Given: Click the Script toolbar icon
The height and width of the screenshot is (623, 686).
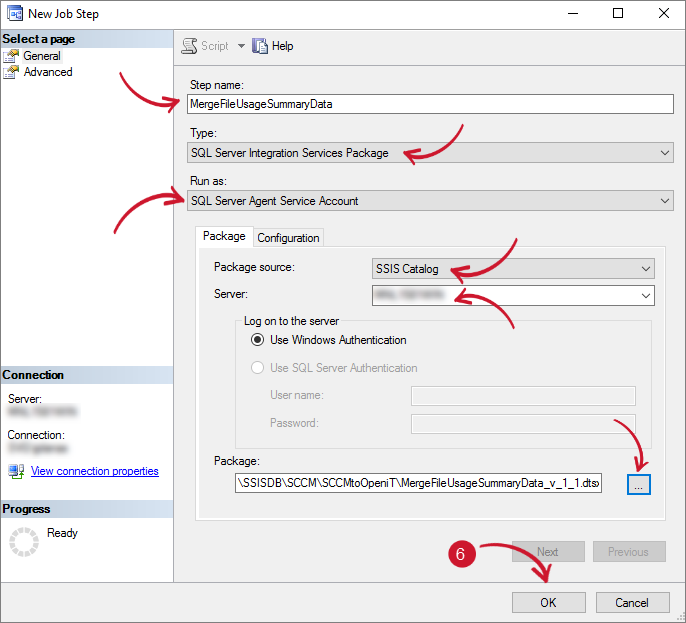Looking at the screenshot, I should coord(189,46).
